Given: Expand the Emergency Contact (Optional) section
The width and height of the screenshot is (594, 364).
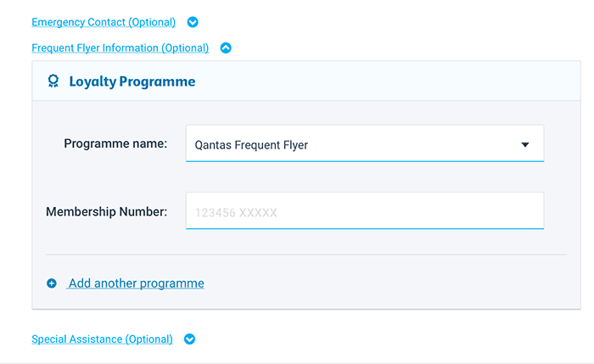Looking at the screenshot, I should pyautogui.click(x=104, y=22).
